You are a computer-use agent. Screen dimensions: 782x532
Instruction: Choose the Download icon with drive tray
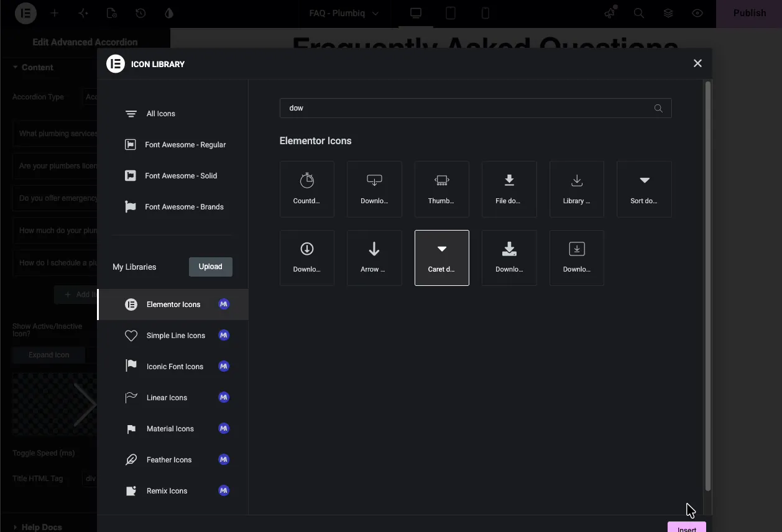click(509, 258)
